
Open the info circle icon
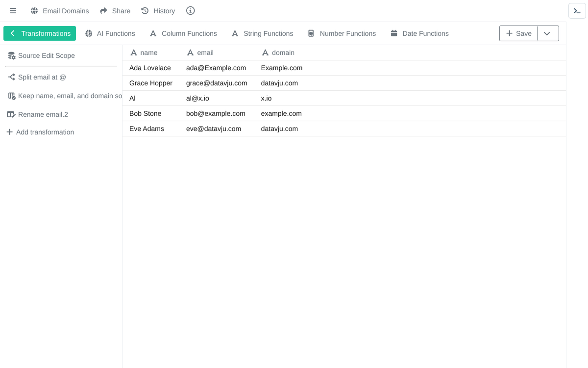pos(191,11)
